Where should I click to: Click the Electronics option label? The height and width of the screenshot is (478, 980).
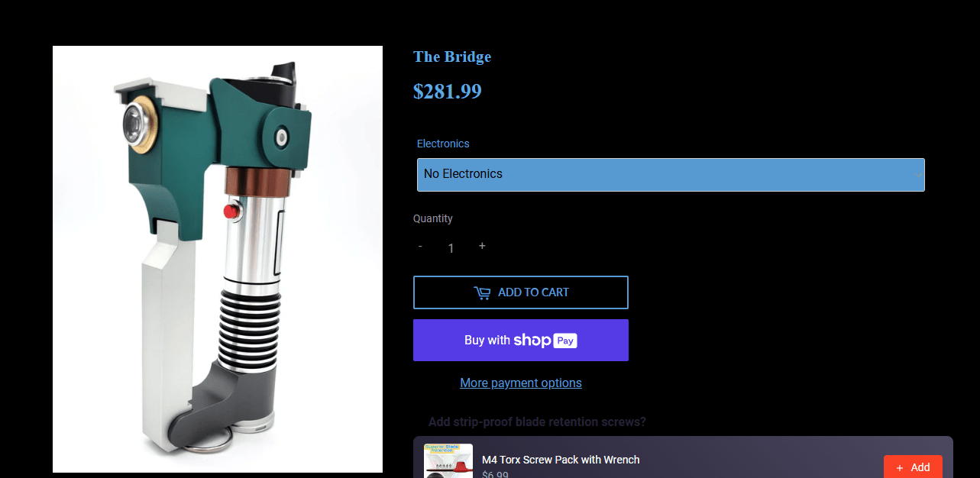tap(443, 144)
